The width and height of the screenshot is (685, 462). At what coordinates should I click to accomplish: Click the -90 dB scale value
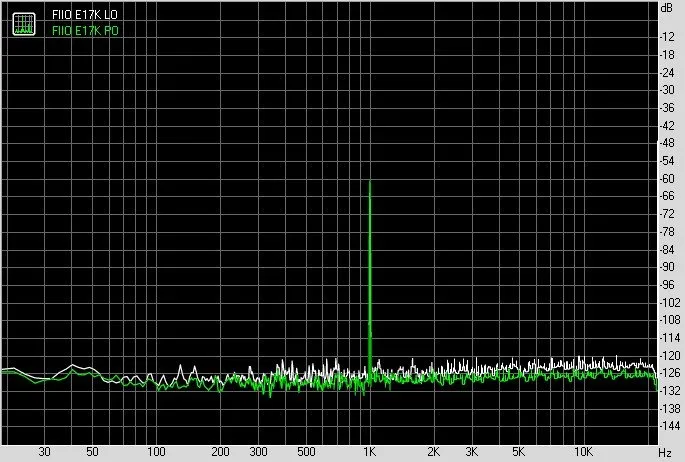(667, 267)
